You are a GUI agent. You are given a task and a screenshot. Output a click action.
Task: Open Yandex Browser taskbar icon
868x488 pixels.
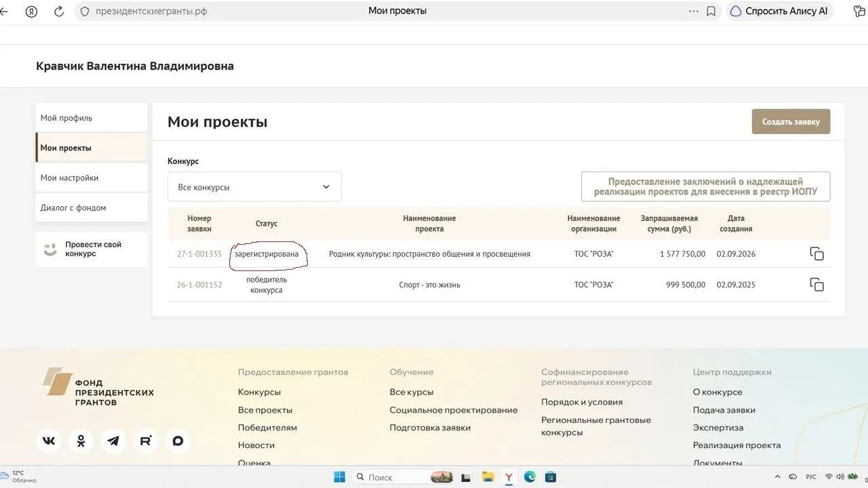pyautogui.click(x=509, y=477)
